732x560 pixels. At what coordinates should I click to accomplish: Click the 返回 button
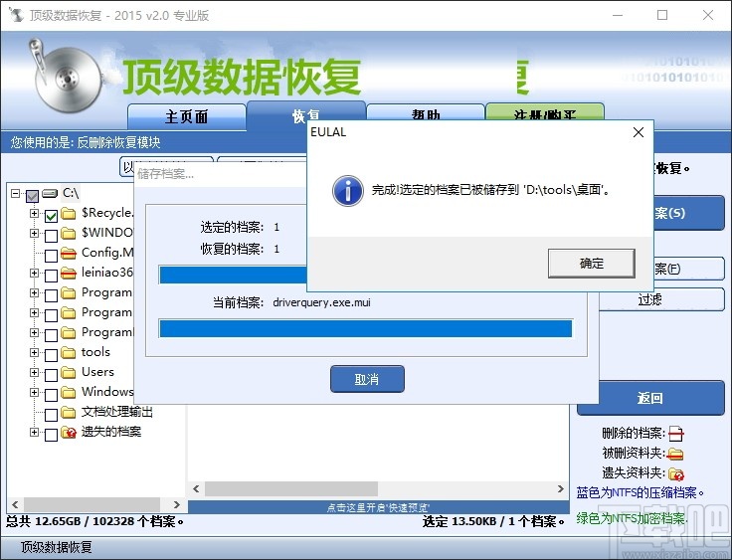click(650, 398)
